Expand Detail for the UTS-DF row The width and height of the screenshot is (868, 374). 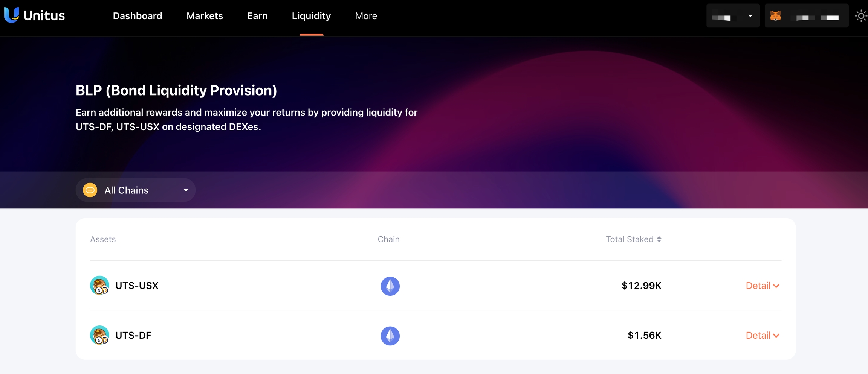point(762,335)
